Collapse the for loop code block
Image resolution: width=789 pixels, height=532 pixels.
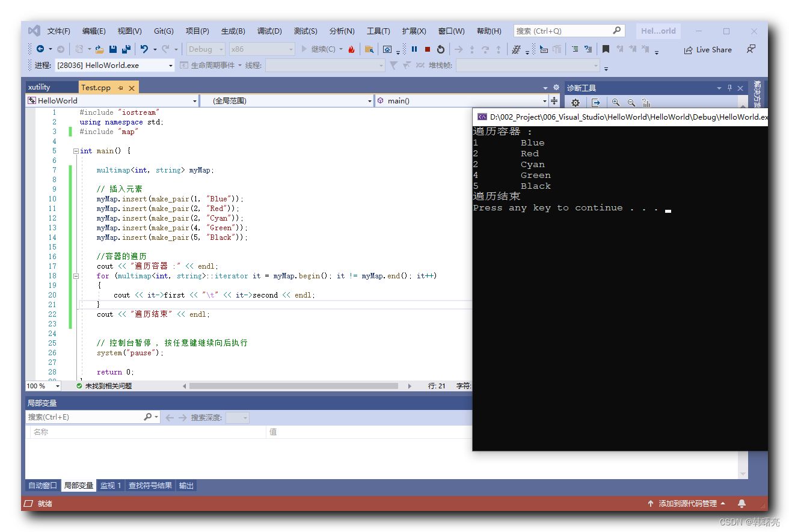pos(76,276)
